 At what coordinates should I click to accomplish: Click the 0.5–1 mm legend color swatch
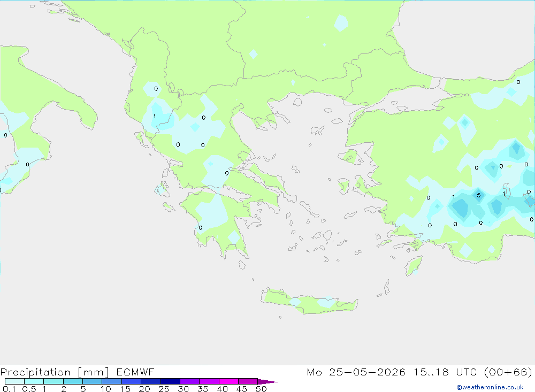[x=34, y=381]
